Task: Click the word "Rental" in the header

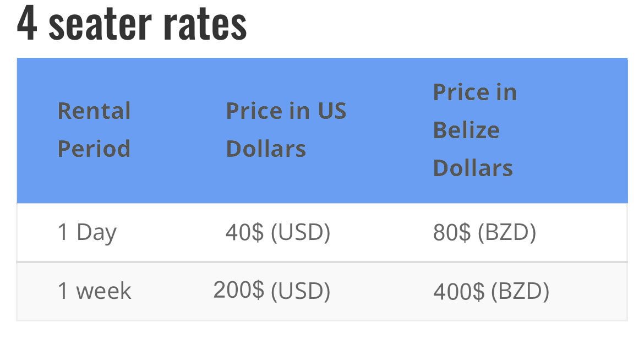Action: pyautogui.click(x=94, y=111)
